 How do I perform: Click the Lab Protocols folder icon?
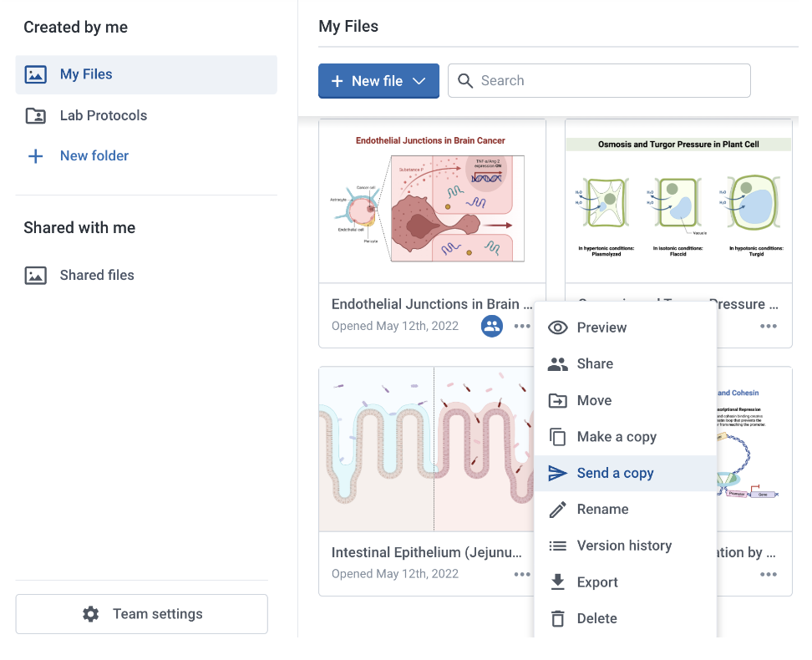point(36,115)
